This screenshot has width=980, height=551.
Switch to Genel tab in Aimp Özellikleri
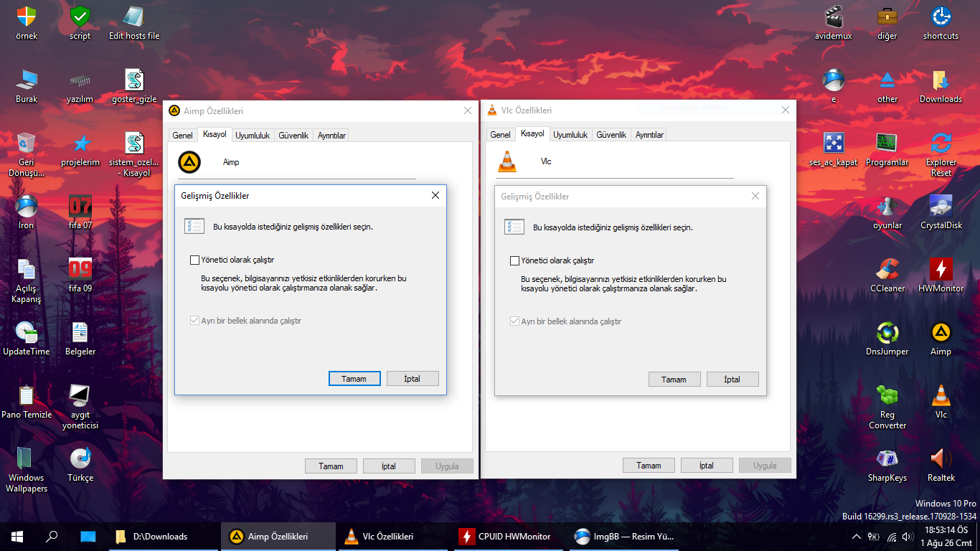pyautogui.click(x=182, y=135)
